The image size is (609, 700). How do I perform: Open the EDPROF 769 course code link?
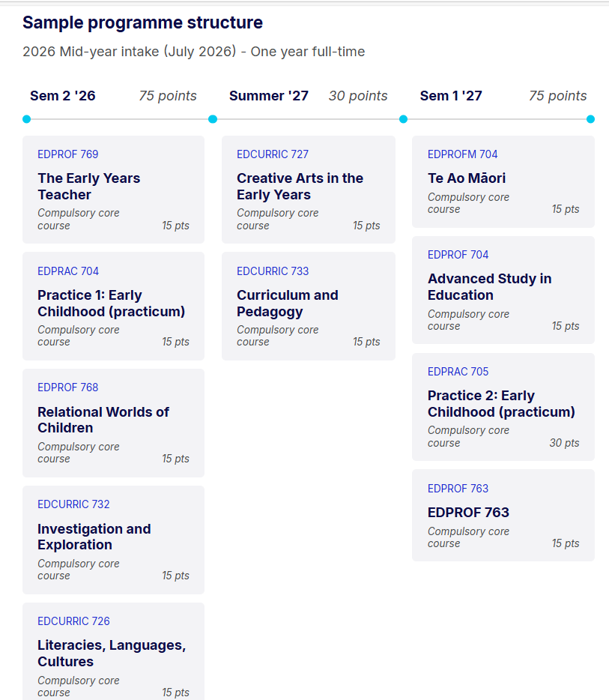click(67, 154)
